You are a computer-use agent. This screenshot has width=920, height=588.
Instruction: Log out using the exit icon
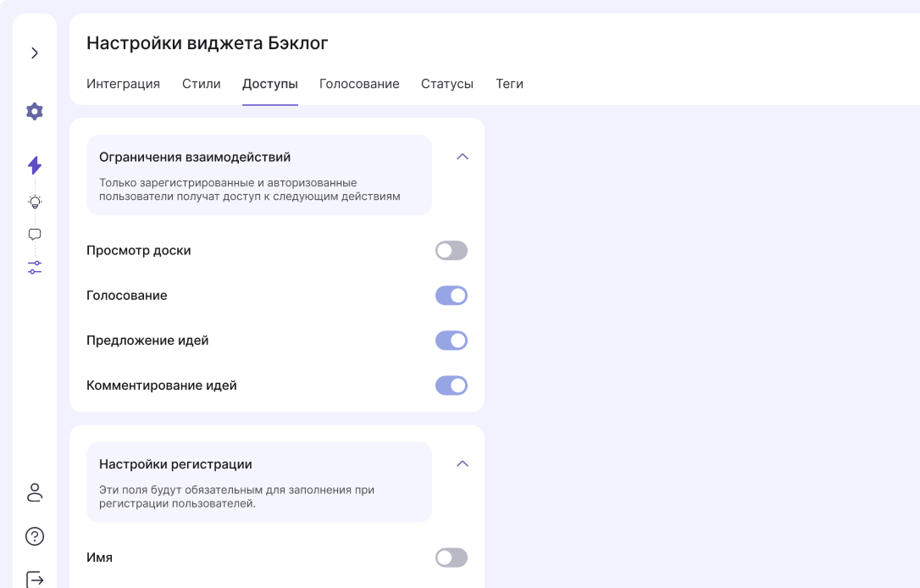click(35, 579)
